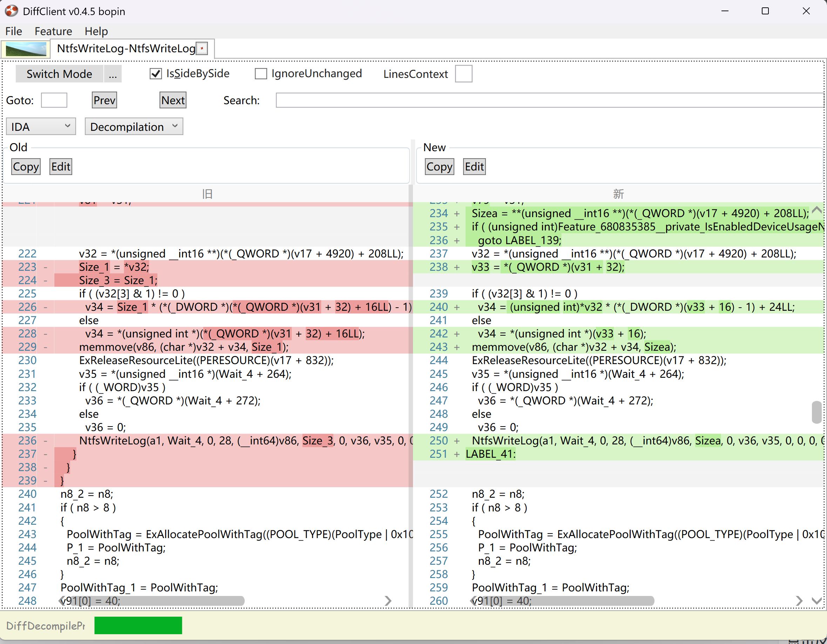The image size is (827, 644).
Task: Close the NtfsWriteLog-NtfsWriteLog tab
Action: point(202,48)
